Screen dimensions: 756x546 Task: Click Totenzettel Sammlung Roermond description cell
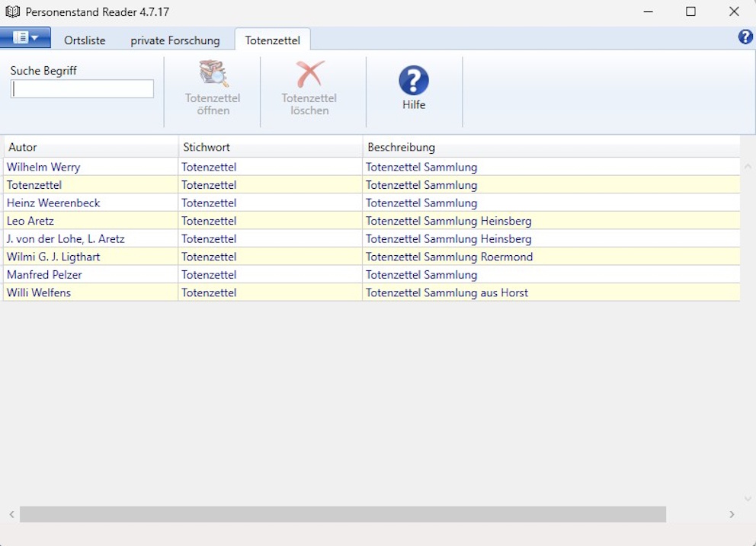click(551, 257)
